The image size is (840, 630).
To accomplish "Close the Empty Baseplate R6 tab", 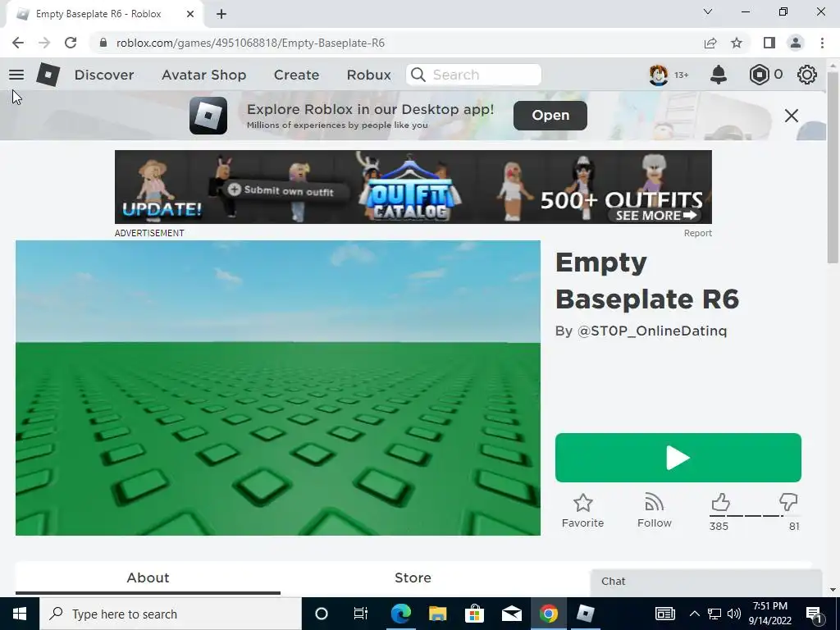I will coord(190,14).
